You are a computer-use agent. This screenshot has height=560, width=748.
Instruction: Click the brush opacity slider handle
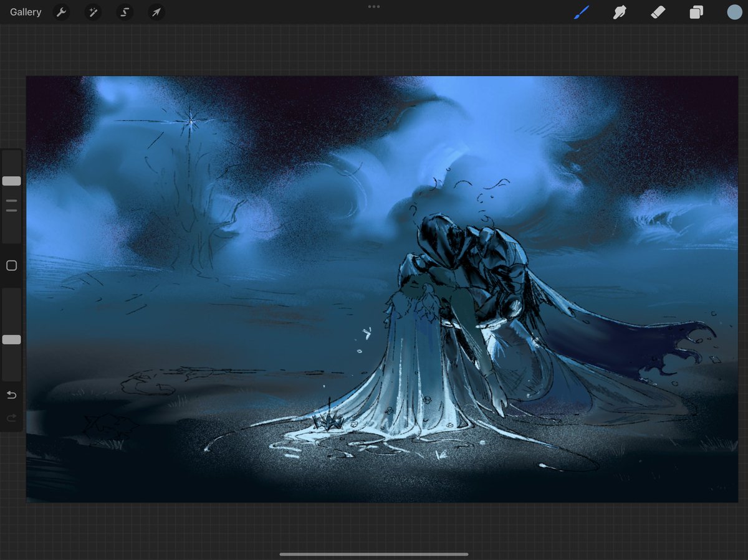click(11, 339)
